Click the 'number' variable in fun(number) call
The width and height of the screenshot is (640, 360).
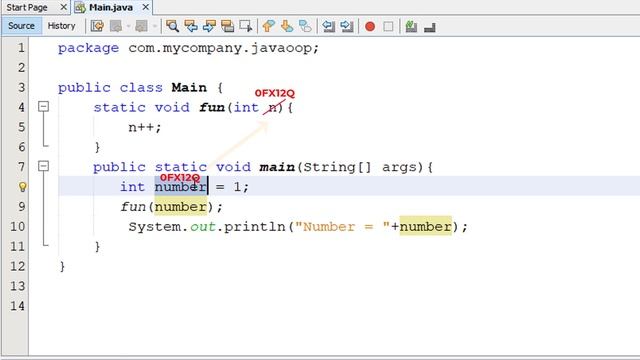tap(181, 207)
